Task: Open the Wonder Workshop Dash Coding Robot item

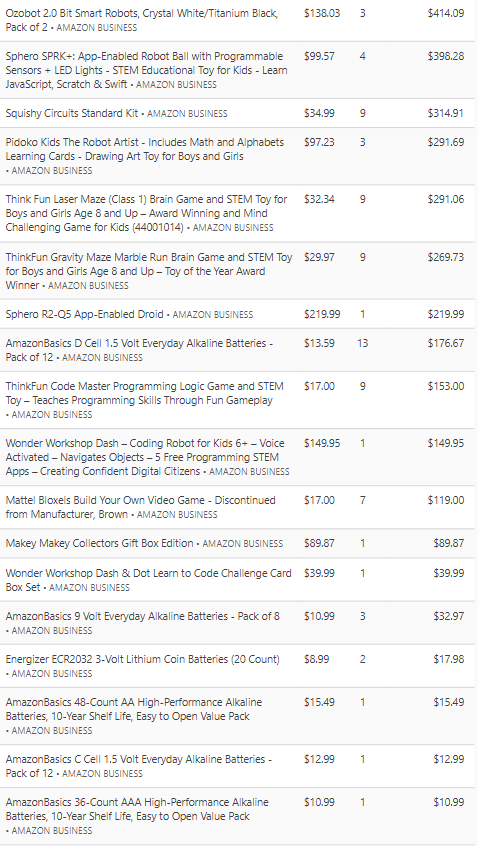Action: click(145, 457)
